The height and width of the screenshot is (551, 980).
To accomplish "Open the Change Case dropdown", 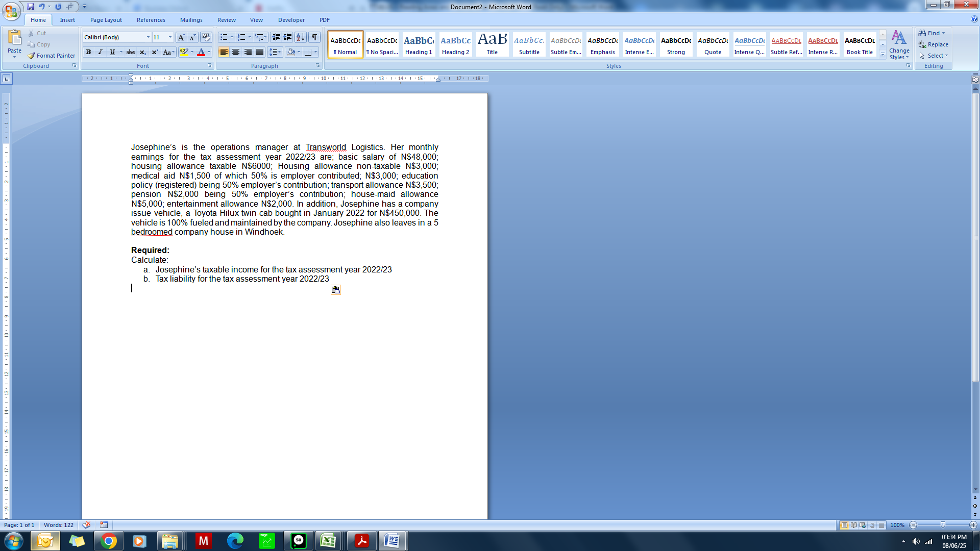I will tap(168, 52).
